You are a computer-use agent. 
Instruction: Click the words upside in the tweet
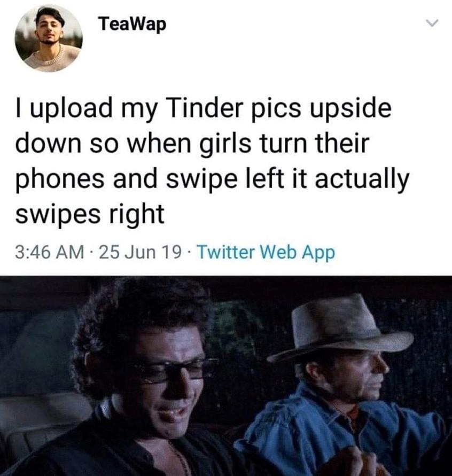coord(350,110)
